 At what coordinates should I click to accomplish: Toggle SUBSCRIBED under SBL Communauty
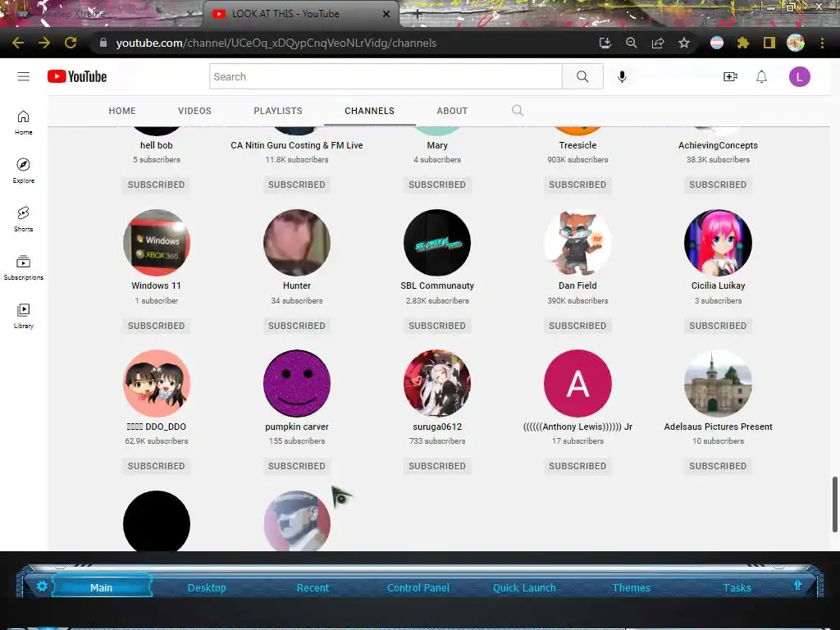click(x=436, y=326)
